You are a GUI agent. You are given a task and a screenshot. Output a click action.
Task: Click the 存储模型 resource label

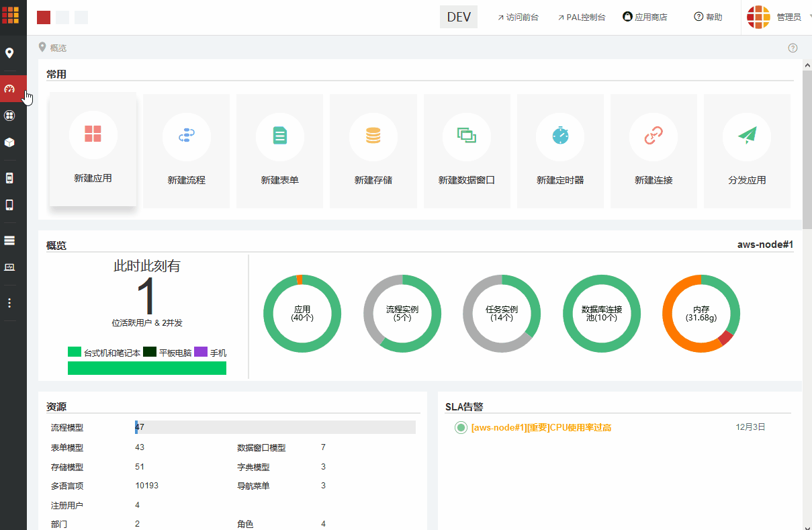pos(67,467)
